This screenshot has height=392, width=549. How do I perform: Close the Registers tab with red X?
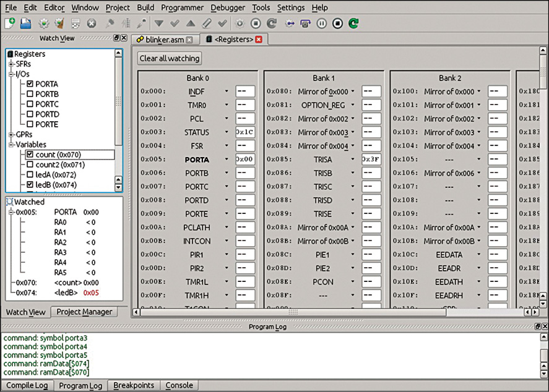click(259, 40)
